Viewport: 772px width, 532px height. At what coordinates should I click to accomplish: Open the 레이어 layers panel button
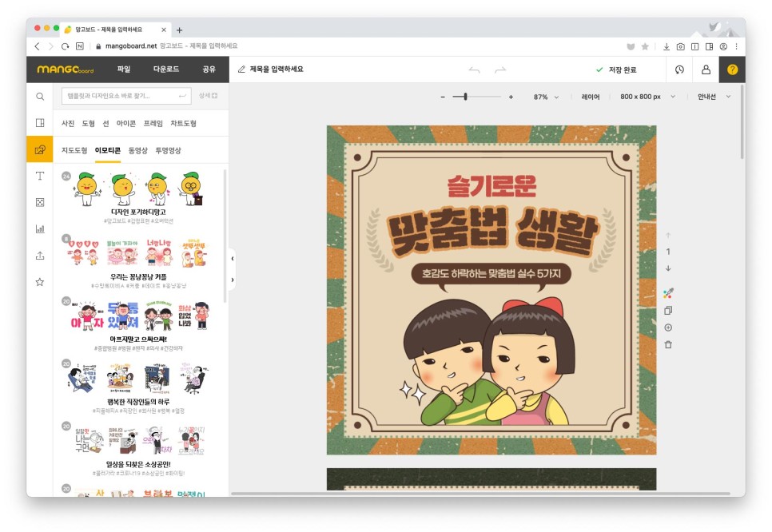(590, 97)
